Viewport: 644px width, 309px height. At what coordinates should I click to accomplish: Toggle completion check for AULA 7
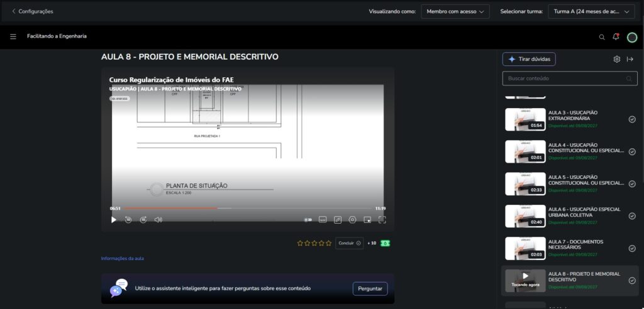tap(632, 248)
